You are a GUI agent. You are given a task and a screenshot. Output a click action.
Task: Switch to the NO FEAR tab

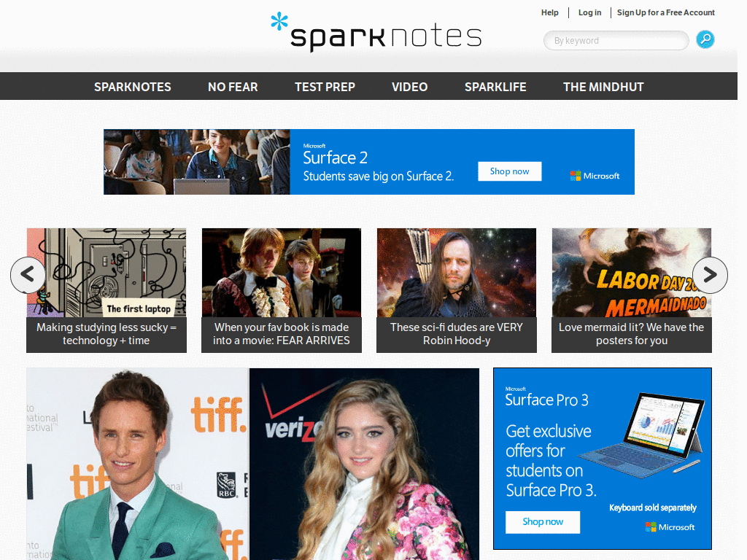[x=233, y=86]
